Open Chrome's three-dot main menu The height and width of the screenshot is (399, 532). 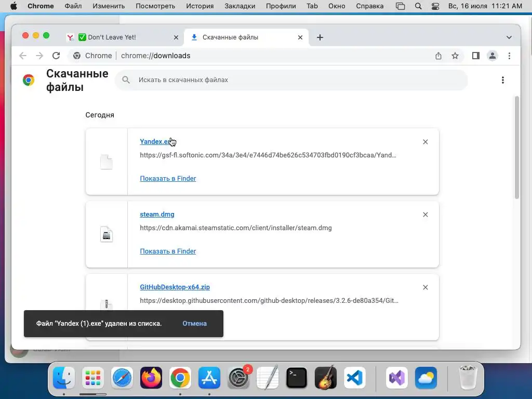[x=509, y=56]
